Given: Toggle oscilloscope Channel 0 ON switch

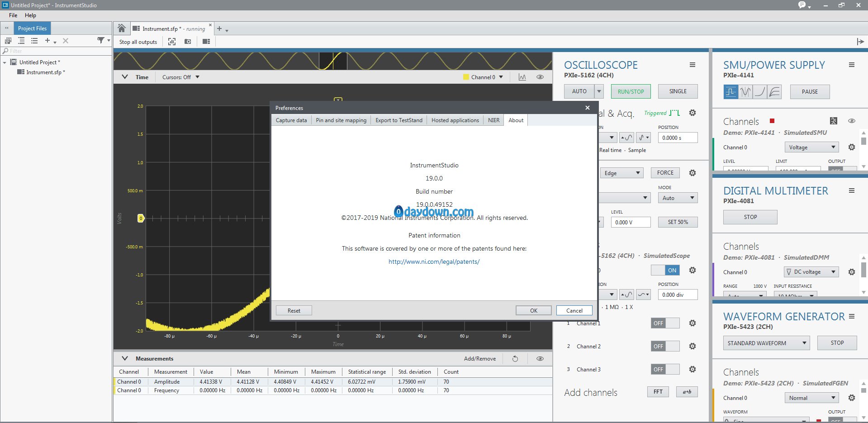Looking at the screenshot, I should coord(665,271).
